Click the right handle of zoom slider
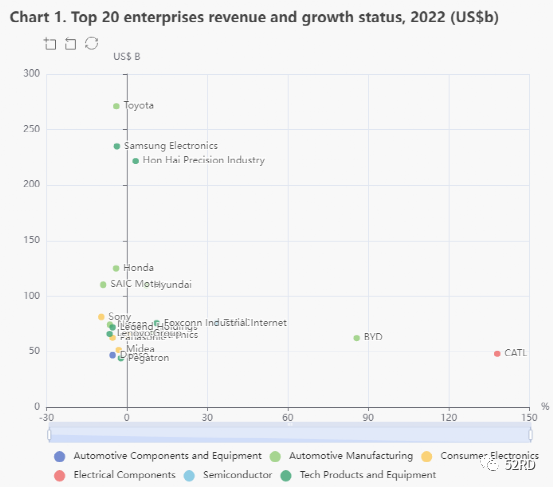Image resolution: width=553 pixels, height=487 pixels. tap(530, 434)
